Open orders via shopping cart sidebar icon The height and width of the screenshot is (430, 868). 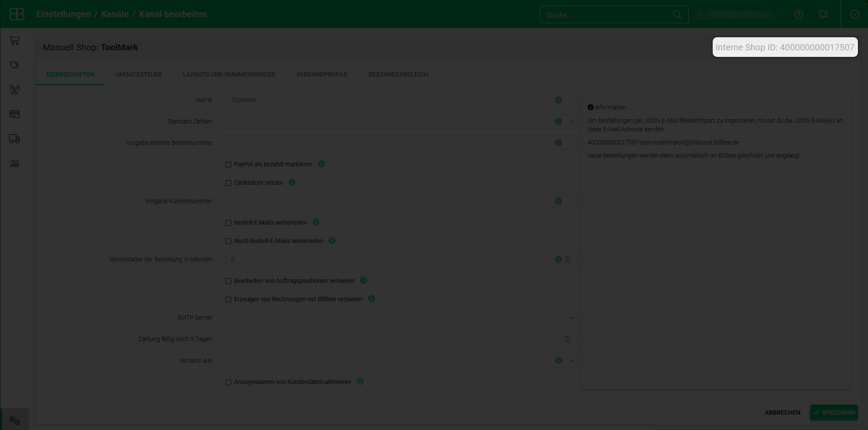coord(14,40)
